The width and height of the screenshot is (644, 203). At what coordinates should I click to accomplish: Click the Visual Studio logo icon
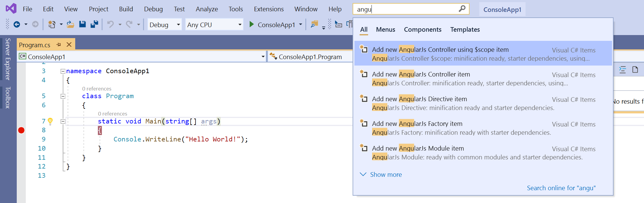point(11,9)
